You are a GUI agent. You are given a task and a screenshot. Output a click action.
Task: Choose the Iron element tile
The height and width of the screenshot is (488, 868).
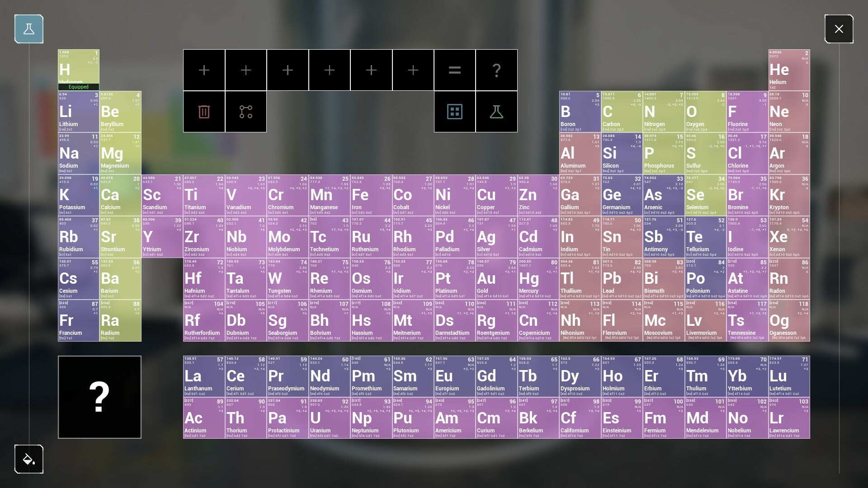tap(371, 195)
